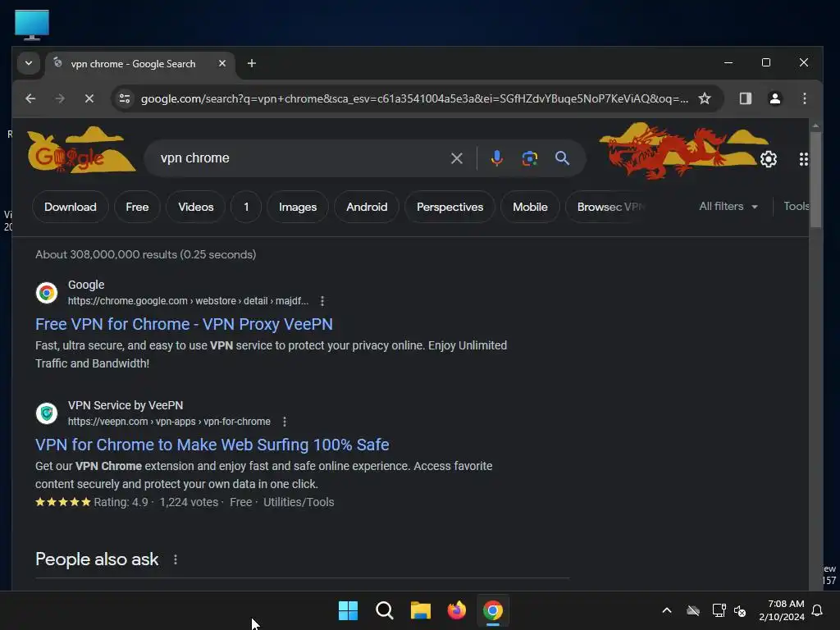840x630 pixels.
Task: Filter results by Download chip
Action: (71, 208)
